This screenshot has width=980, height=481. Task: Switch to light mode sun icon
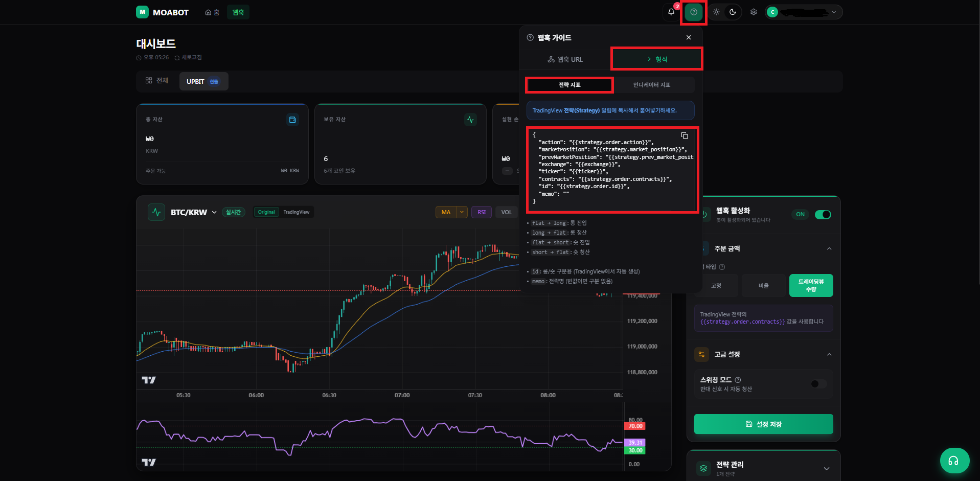(716, 12)
